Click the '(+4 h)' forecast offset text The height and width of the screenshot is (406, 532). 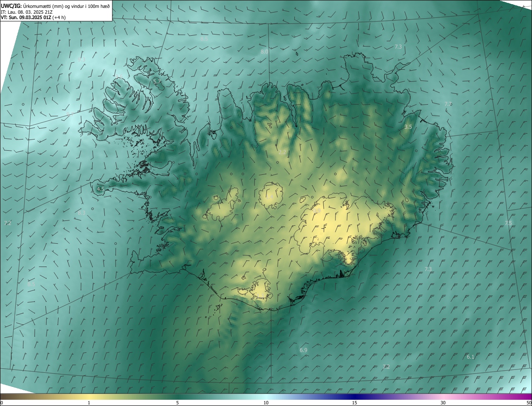[59, 17]
